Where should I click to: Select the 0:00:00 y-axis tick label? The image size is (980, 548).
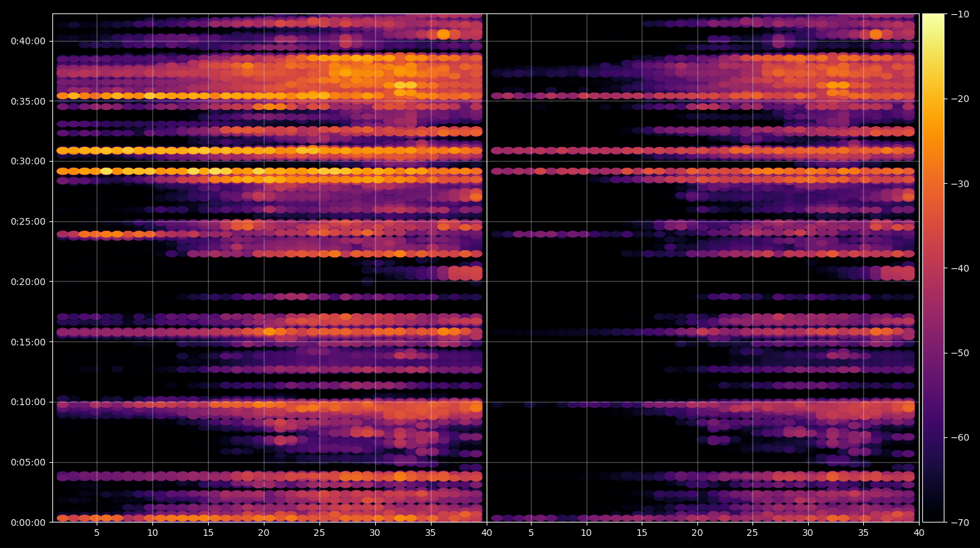[28, 523]
